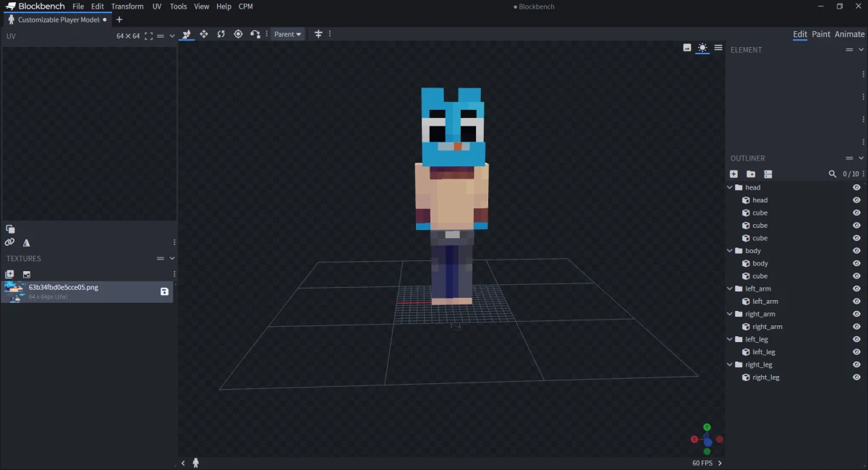Viewport: 868px width, 470px height.
Task: Add a new group in Outliner
Action: 751,174
